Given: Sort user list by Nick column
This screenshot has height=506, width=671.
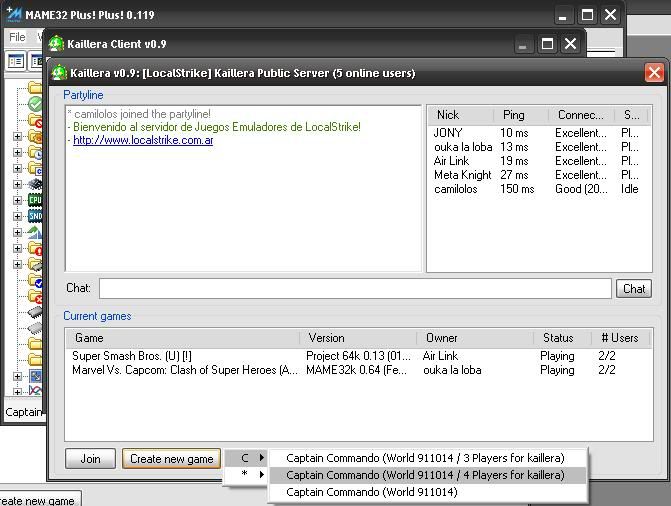Looking at the screenshot, I should point(460,115).
